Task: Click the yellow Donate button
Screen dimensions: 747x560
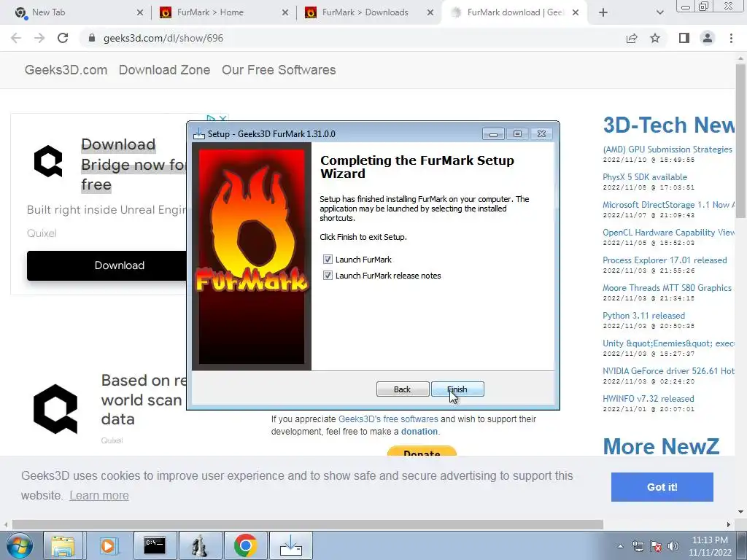Action: (422, 451)
